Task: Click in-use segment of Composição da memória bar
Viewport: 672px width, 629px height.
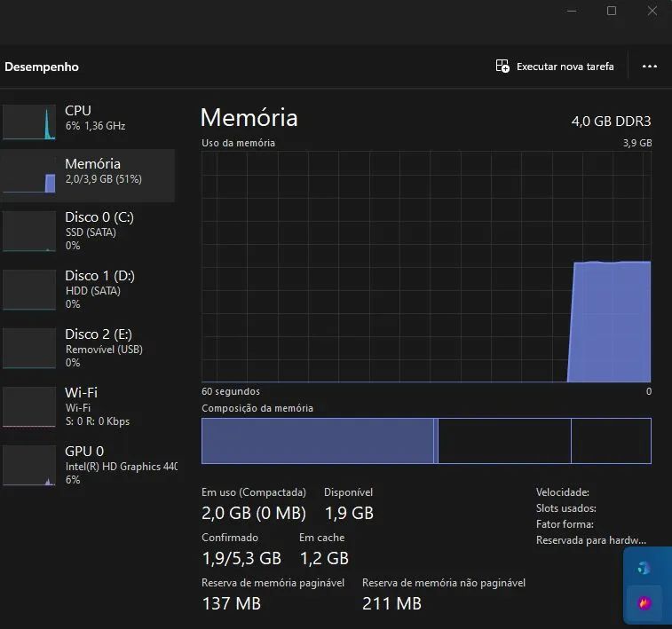Action: click(317, 441)
